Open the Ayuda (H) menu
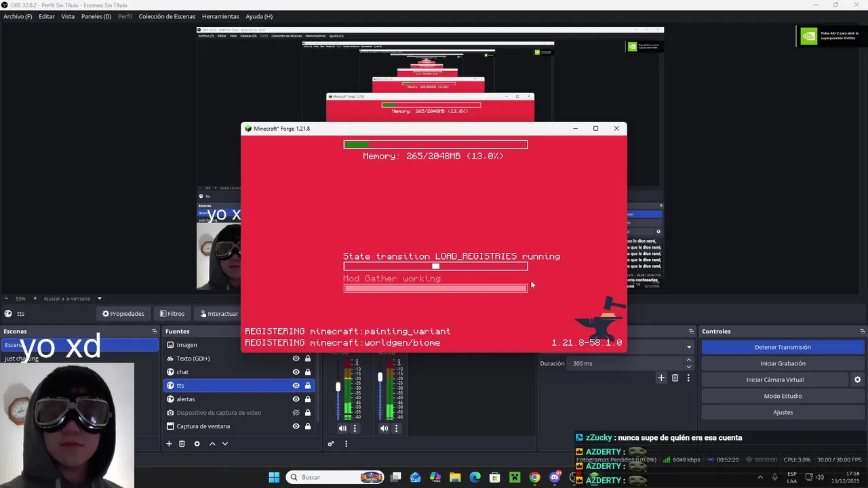Image resolution: width=868 pixels, height=488 pixels. click(x=259, y=16)
